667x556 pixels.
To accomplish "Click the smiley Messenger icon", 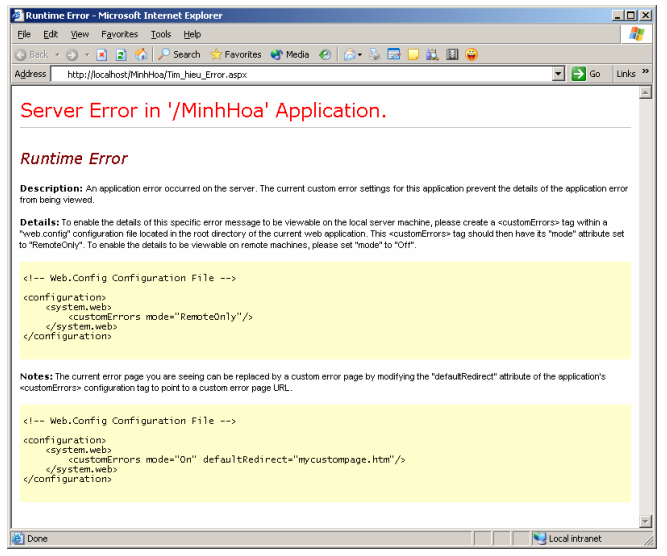I will point(471,54).
